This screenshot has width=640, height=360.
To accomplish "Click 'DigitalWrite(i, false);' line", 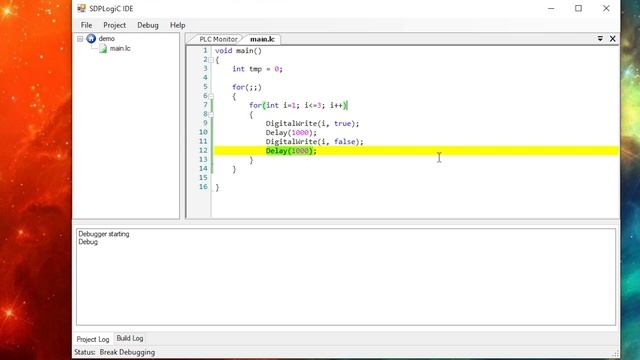I will tap(314, 142).
